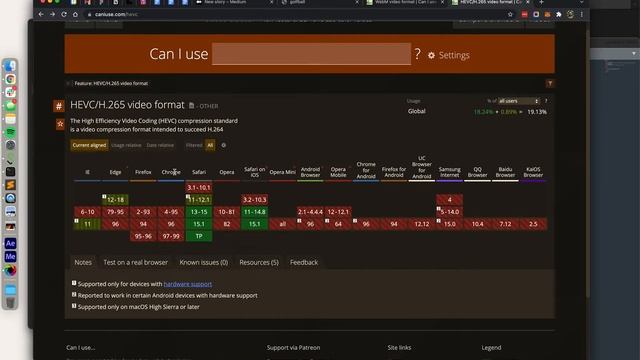Select IE 11 support cell
The width and height of the screenshot is (640, 360).
[x=87, y=224]
